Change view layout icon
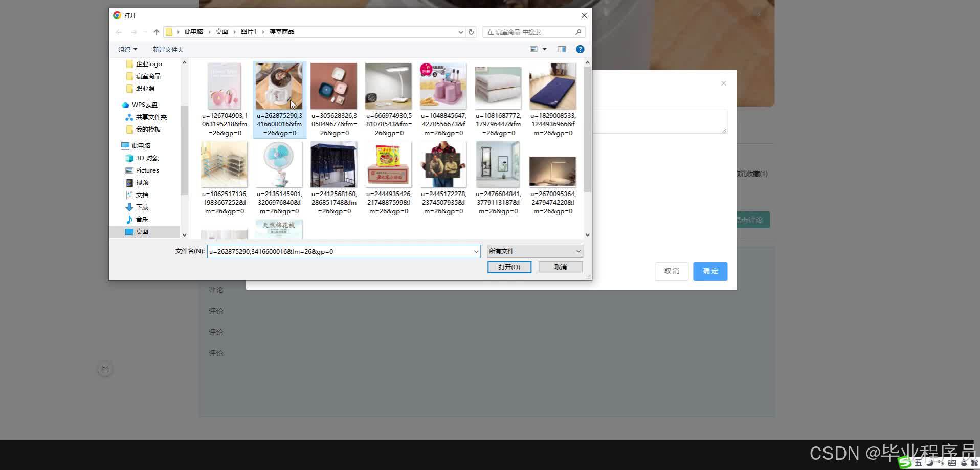 533,49
